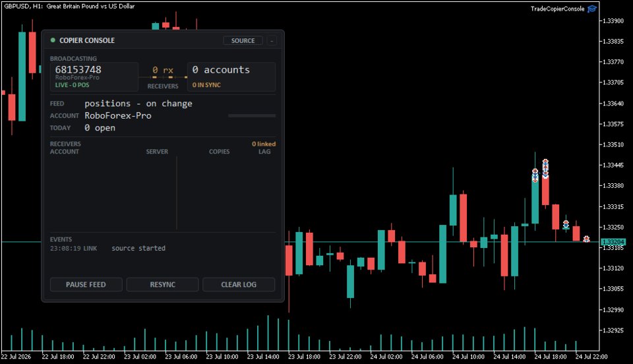Toggle the SOURCE mode button
The width and height of the screenshot is (633, 364).
coord(243,41)
